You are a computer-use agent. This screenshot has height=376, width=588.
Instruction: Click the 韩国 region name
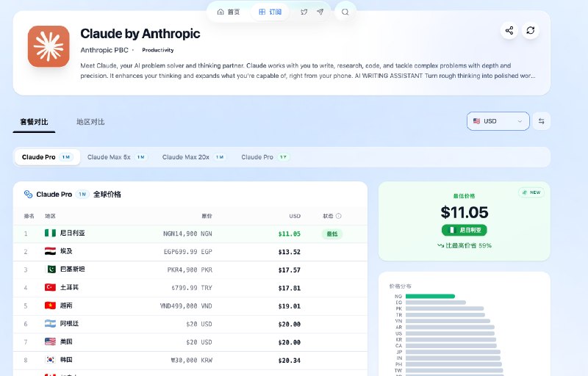66,360
